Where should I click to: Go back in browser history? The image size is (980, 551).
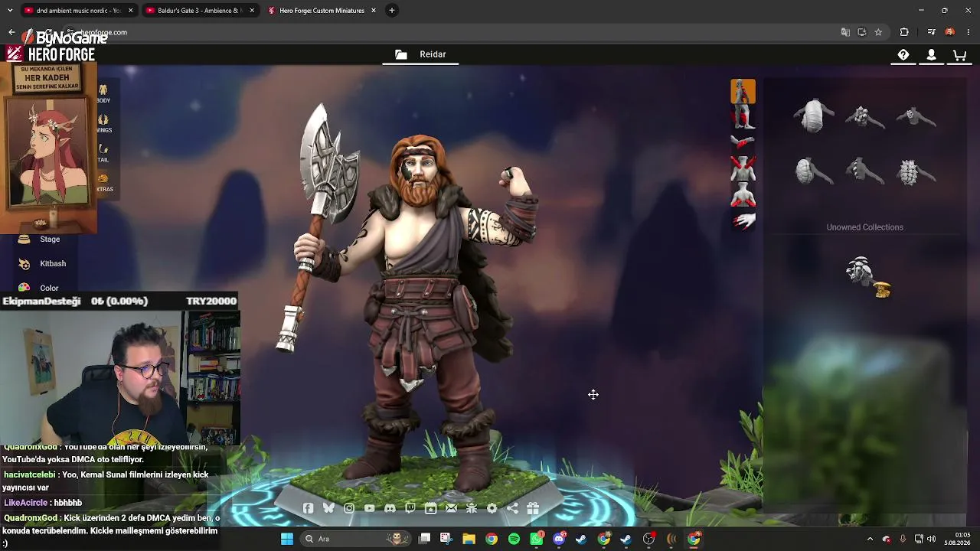point(11,32)
